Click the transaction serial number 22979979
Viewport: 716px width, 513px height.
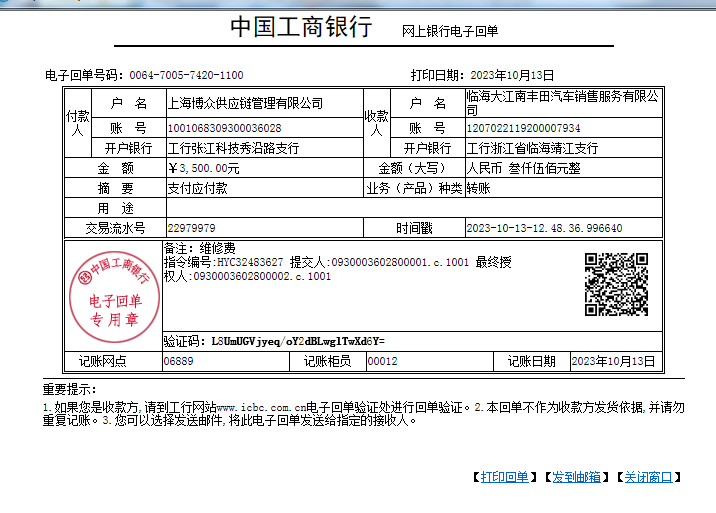(191, 228)
